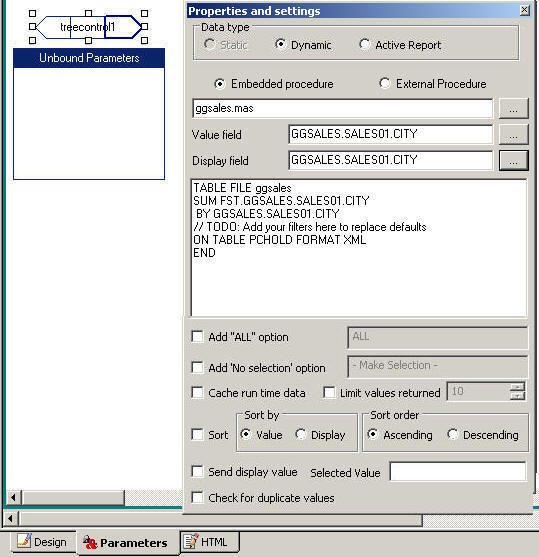The width and height of the screenshot is (539, 557).
Task: Open the HTML tab
Action: pyautogui.click(x=210, y=542)
